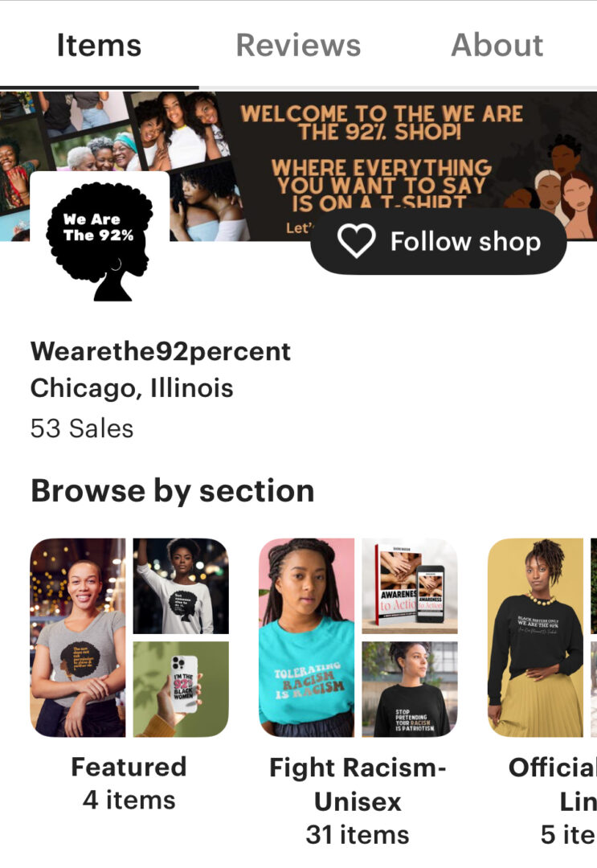Tap the heart icon on Follow shop

point(356,241)
